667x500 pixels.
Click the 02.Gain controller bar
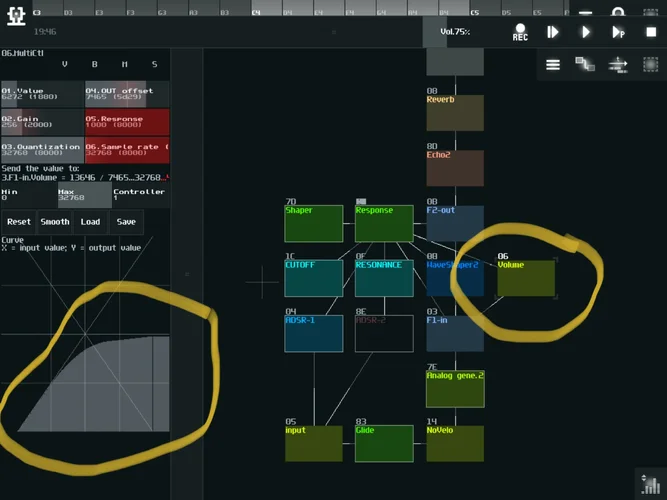pos(42,122)
